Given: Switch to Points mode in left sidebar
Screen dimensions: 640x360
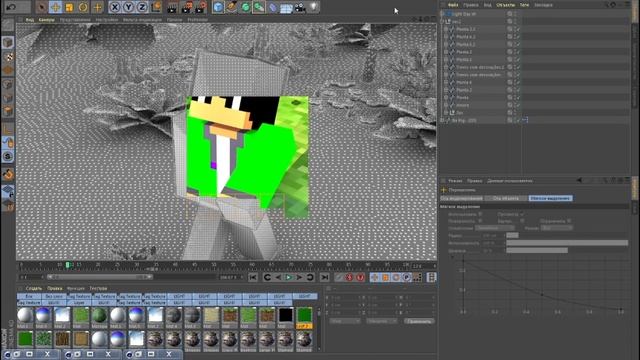Looking at the screenshot, I should pyautogui.click(x=8, y=84).
